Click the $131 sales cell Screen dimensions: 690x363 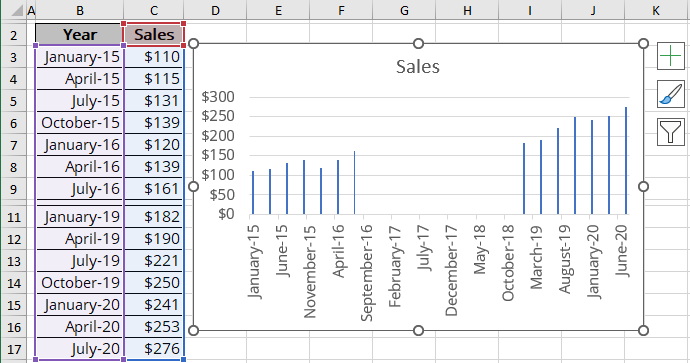pyautogui.click(x=154, y=101)
